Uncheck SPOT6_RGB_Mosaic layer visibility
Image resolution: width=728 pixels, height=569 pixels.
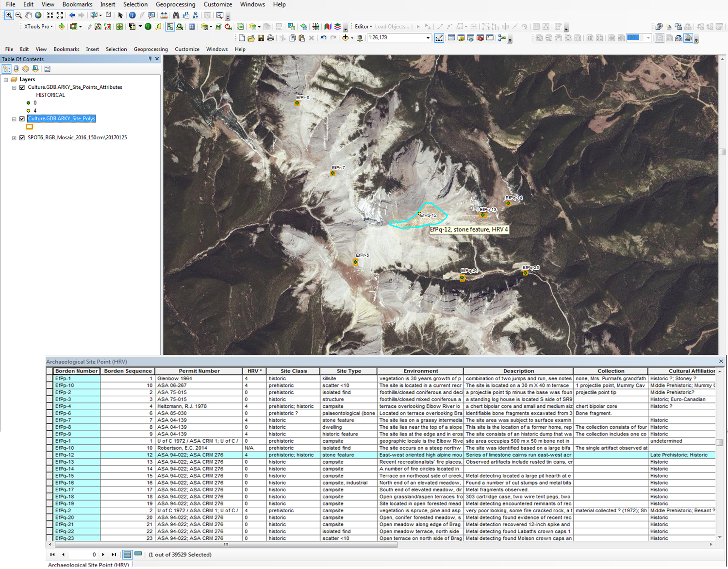[22, 138]
